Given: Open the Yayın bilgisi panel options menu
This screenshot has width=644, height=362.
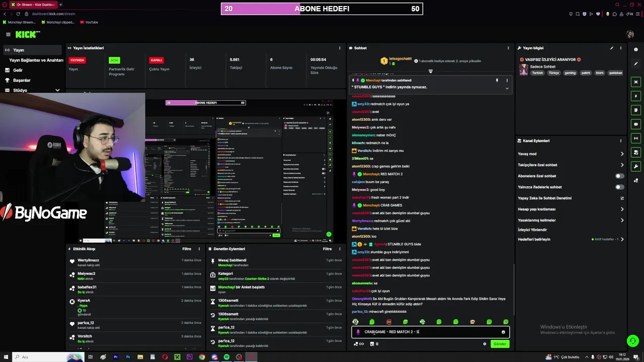Looking at the screenshot, I should 621,48.
